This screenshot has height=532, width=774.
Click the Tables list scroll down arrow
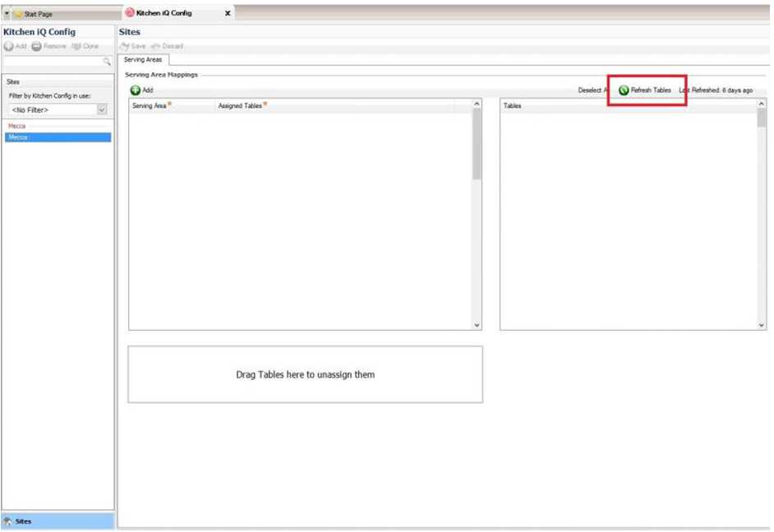coord(762,325)
